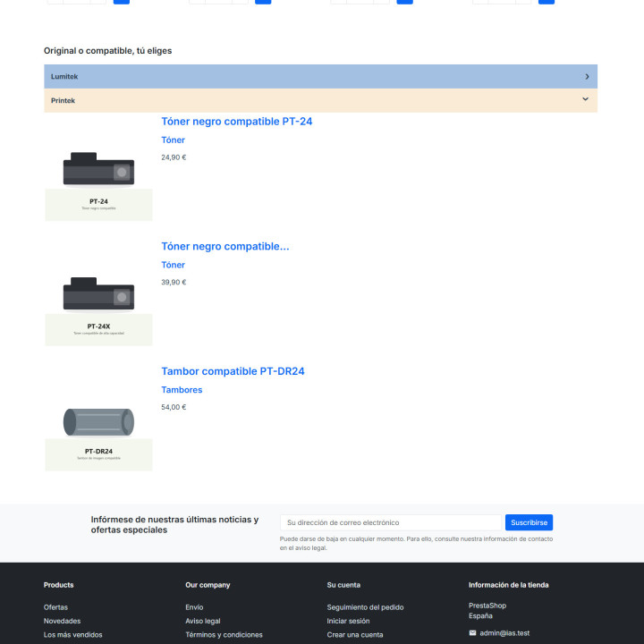Click the PT-DR24 drum product image

(x=98, y=418)
